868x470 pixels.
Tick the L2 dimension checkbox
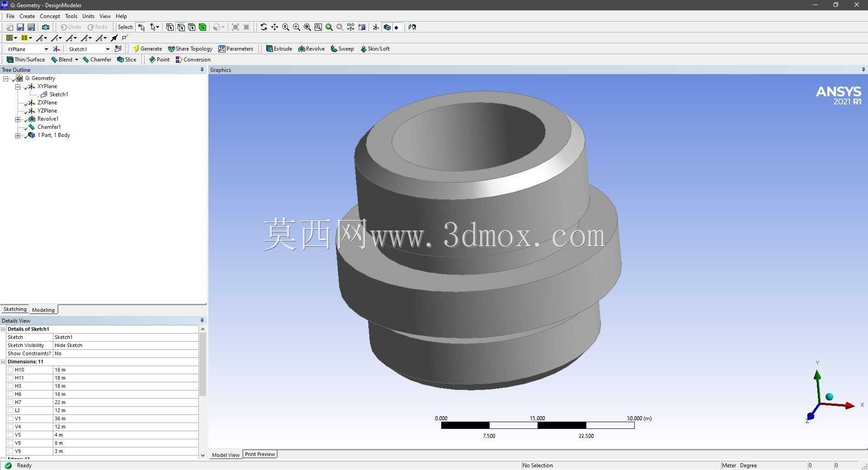coord(10,410)
